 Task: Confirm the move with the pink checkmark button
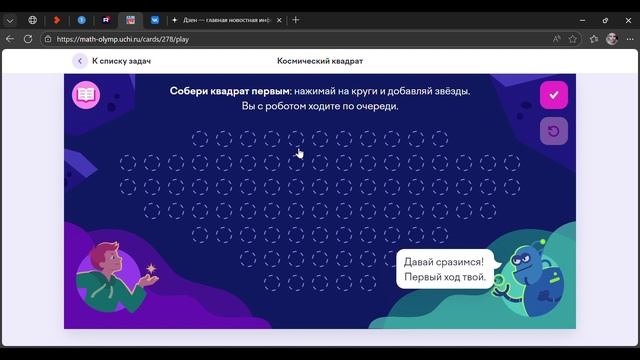554,95
